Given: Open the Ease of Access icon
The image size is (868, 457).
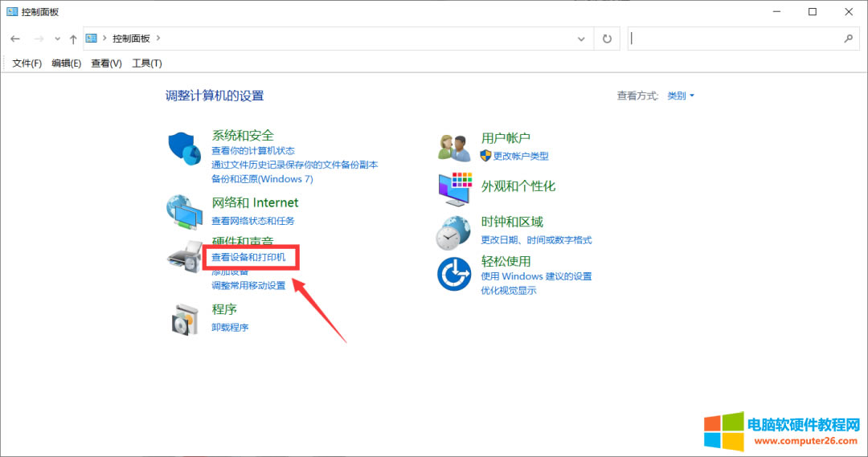Looking at the screenshot, I should pyautogui.click(x=454, y=274).
